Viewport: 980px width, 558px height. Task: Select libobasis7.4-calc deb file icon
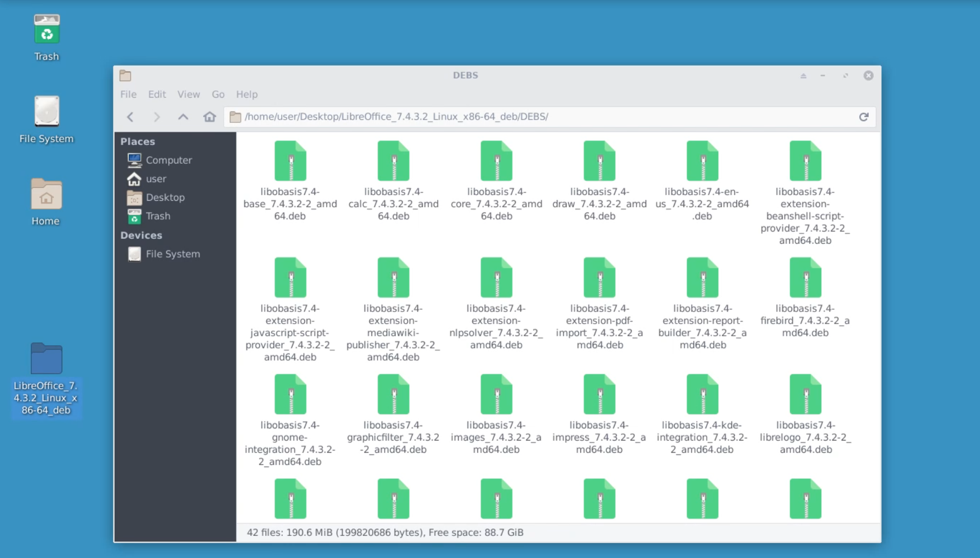(394, 161)
